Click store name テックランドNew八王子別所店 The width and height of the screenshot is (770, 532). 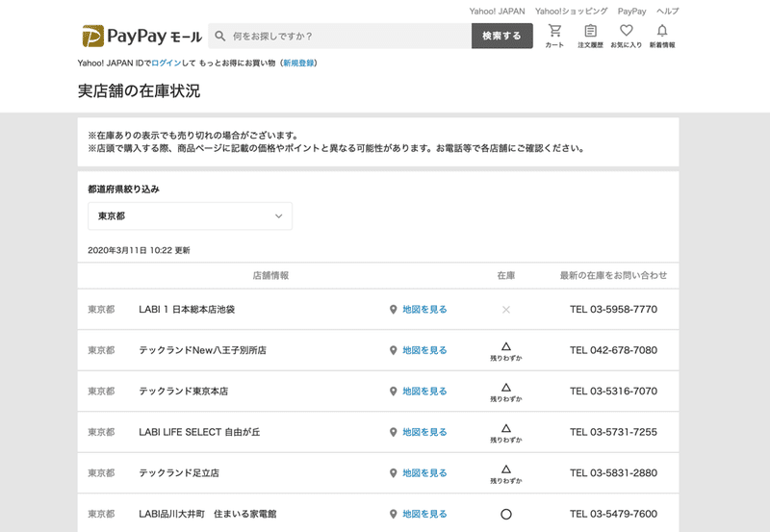202,350
